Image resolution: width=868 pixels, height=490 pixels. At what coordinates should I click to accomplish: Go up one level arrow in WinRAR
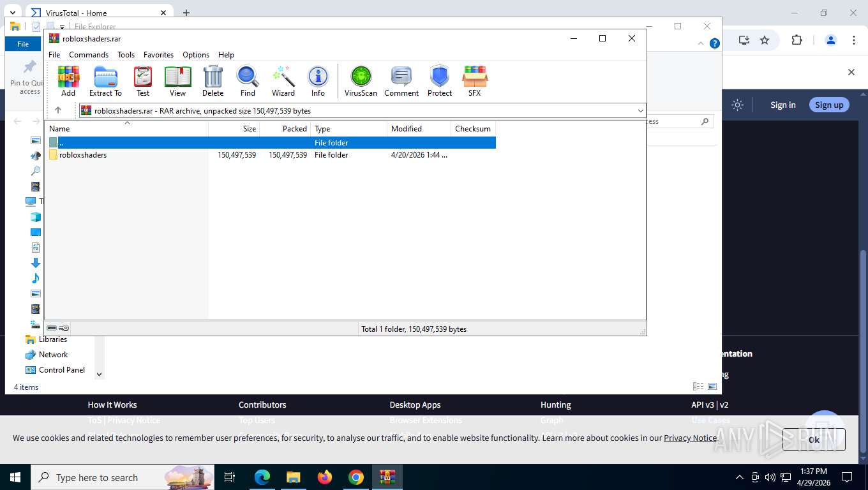click(58, 110)
